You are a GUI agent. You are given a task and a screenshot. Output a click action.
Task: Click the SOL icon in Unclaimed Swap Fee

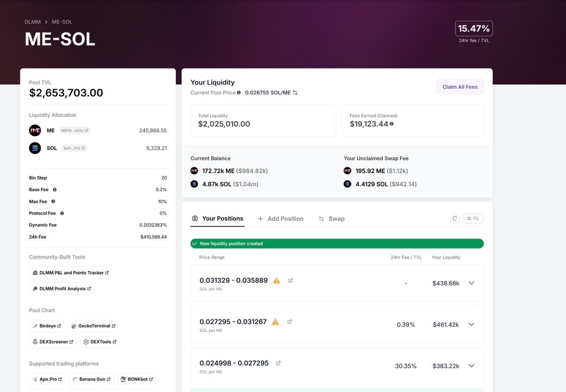coord(348,184)
